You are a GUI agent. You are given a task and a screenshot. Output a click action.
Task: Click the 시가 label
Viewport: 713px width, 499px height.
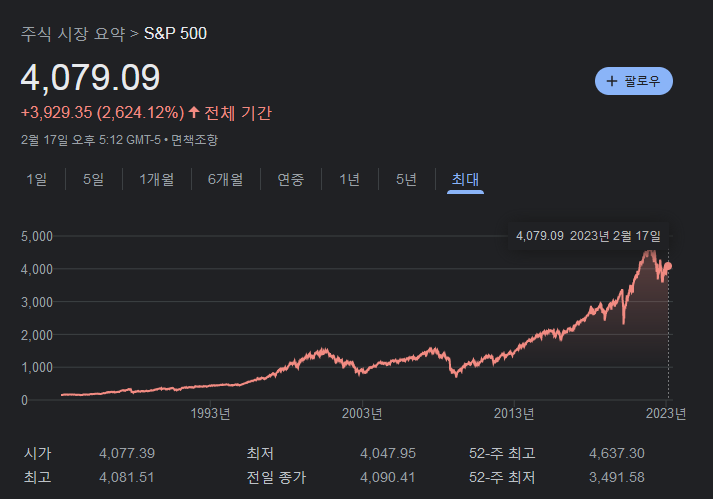tap(38, 454)
